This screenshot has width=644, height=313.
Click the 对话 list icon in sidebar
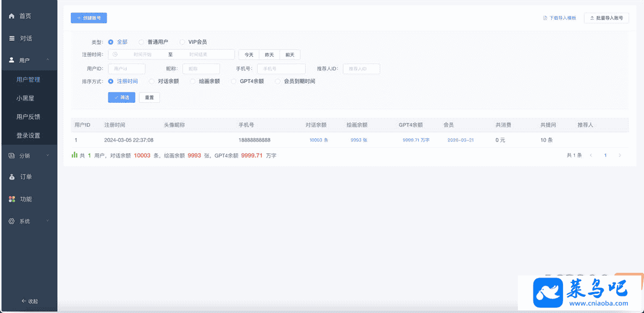12,39
